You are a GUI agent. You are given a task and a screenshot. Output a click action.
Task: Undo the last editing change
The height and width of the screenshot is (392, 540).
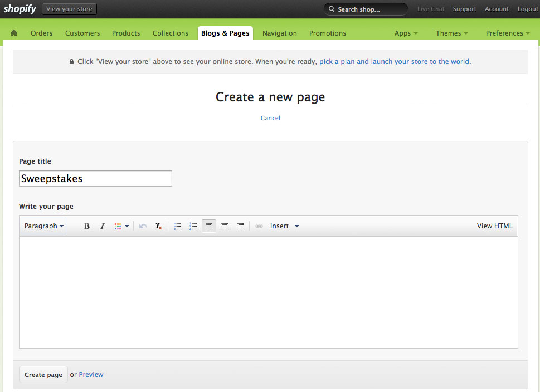[143, 226]
